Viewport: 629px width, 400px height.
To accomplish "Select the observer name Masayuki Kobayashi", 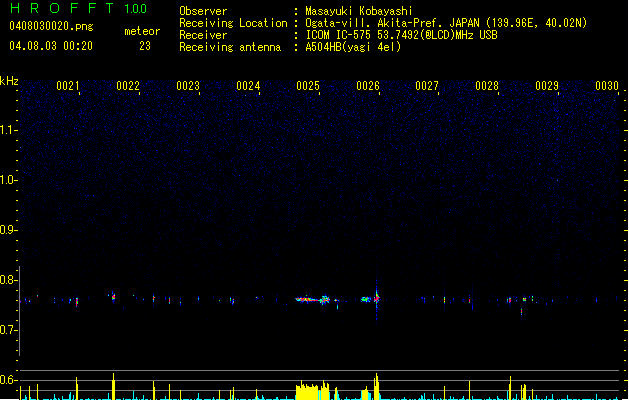I will pos(359,11).
